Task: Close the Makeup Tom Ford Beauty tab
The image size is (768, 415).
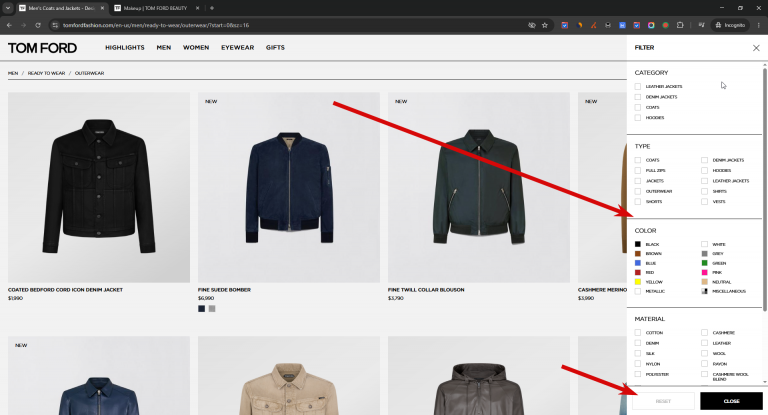Action: [197, 8]
